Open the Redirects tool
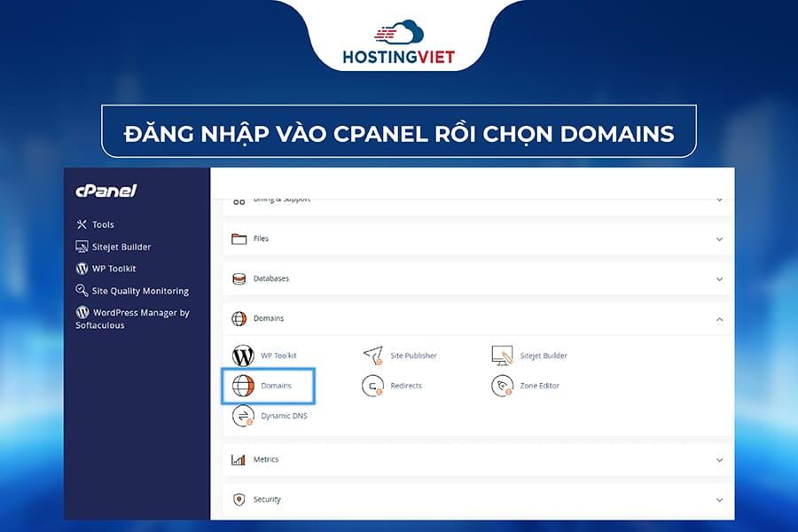 pyautogui.click(x=372, y=386)
